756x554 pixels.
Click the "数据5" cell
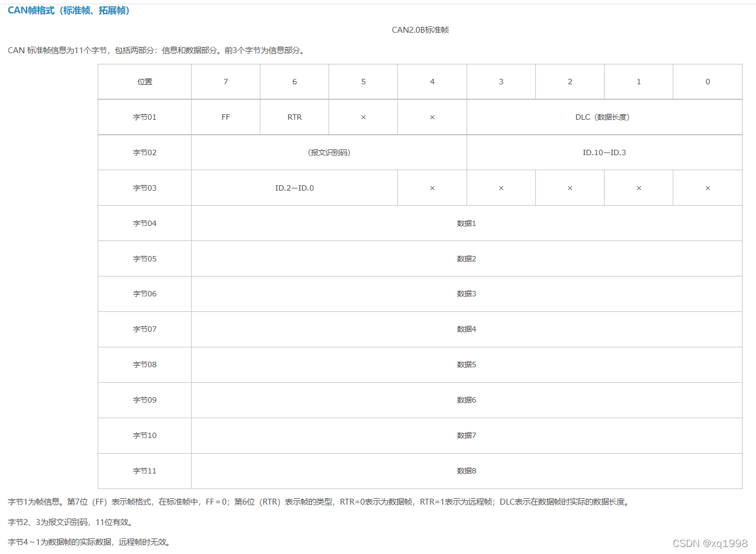click(x=467, y=365)
